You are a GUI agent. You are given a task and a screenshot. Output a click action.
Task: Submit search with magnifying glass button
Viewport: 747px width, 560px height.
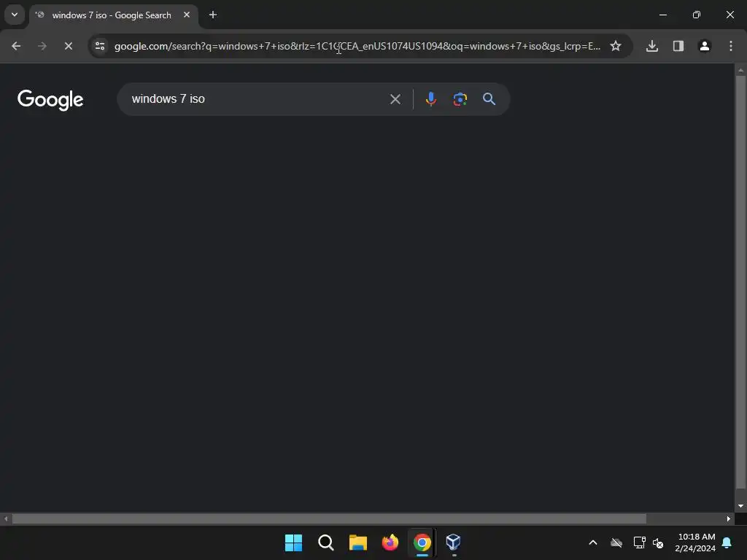[x=489, y=99]
